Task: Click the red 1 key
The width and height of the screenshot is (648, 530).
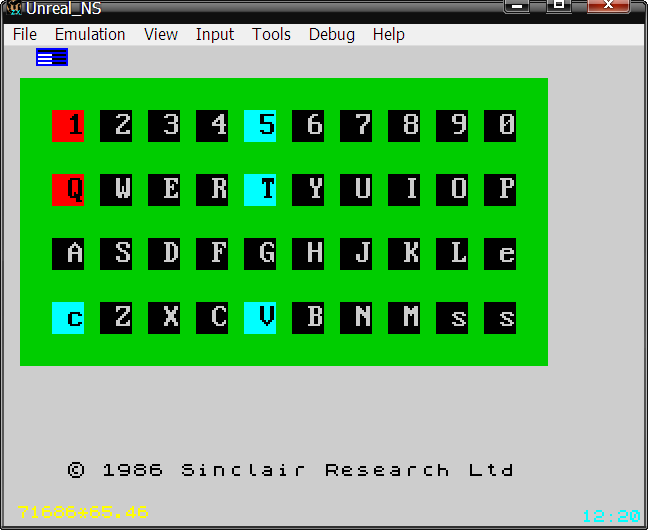Action: click(x=68, y=126)
